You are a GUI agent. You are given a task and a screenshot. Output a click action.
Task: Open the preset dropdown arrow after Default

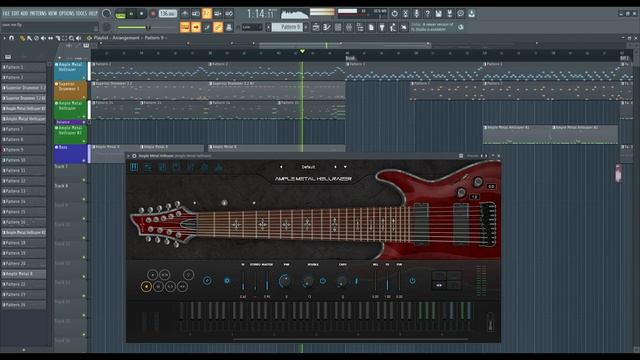[x=345, y=167]
